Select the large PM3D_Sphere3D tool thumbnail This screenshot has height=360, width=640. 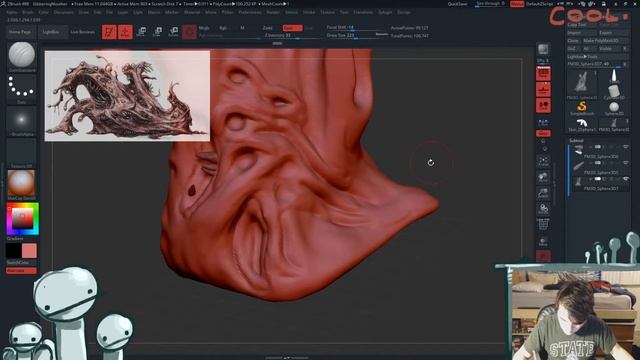(x=582, y=84)
